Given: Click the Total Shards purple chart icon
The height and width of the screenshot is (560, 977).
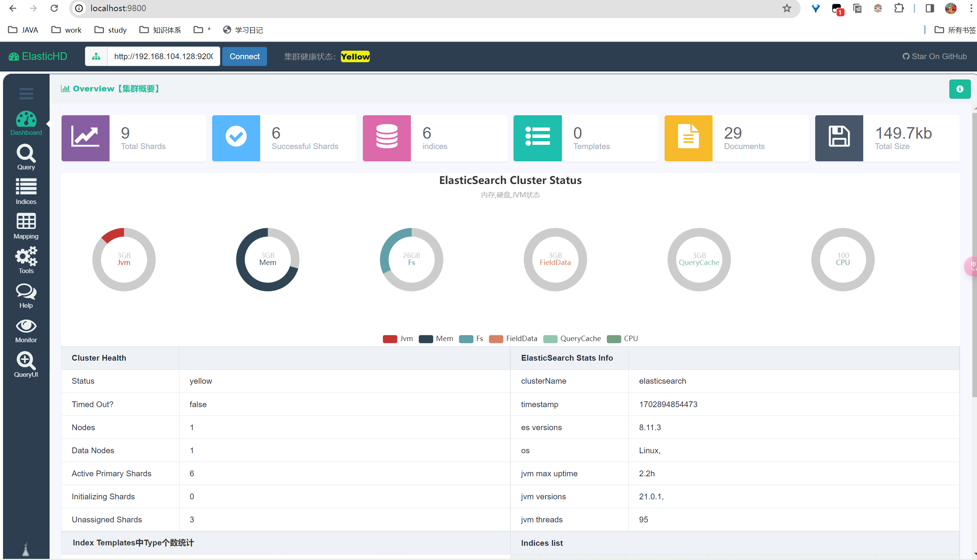Looking at the screenshot, I should point(85,138).
